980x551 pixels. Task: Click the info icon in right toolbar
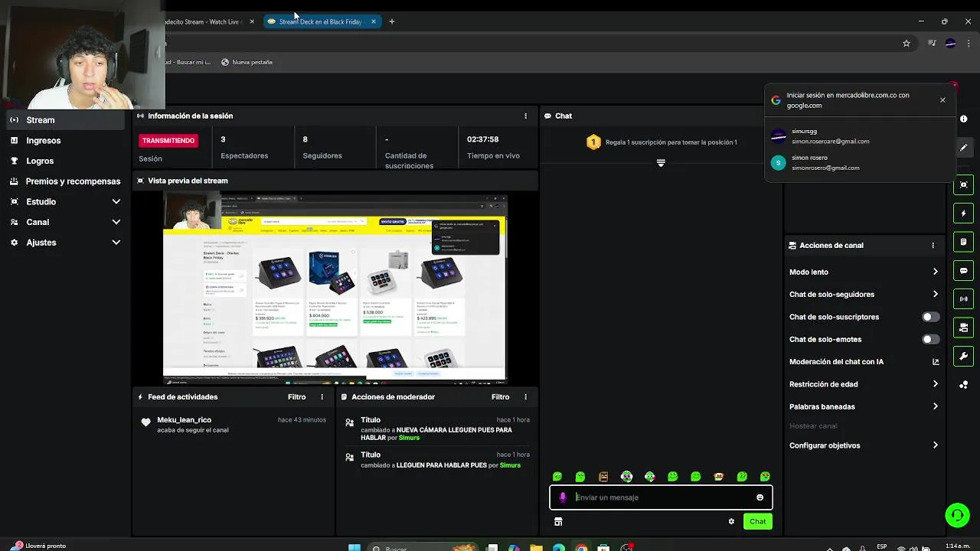tap(964, 119)
